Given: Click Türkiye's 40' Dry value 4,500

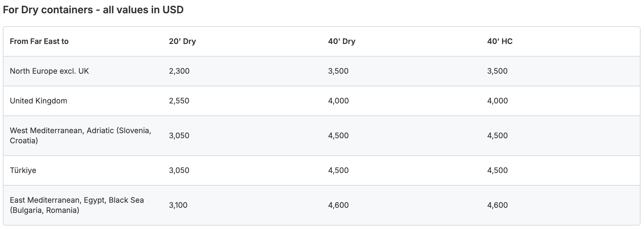Looking at the screenshot, I should point(338,170).
